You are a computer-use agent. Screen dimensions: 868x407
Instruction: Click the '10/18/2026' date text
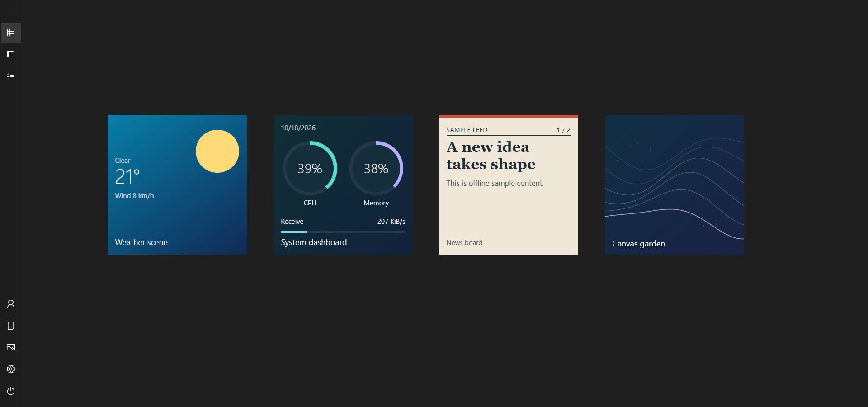pyautogui.click(x=298, y=128)
